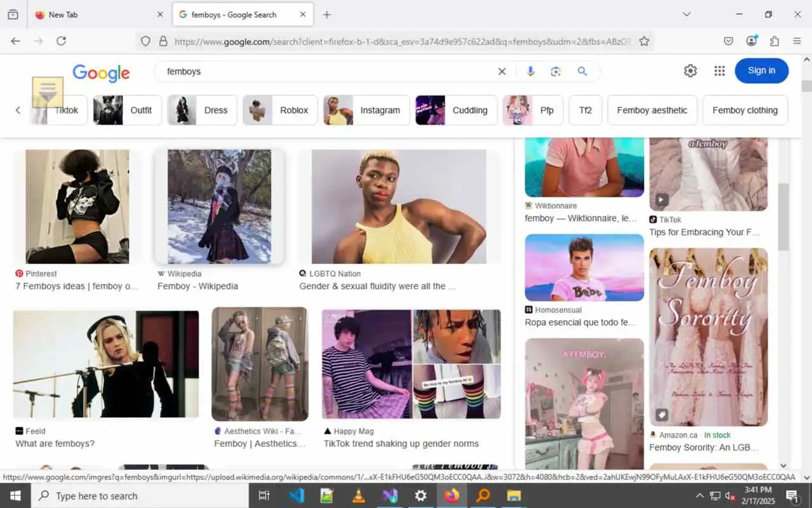Open Visual Studio from taskbar
812x508 pixels.
pyautogui.click(x=390, y=496)
